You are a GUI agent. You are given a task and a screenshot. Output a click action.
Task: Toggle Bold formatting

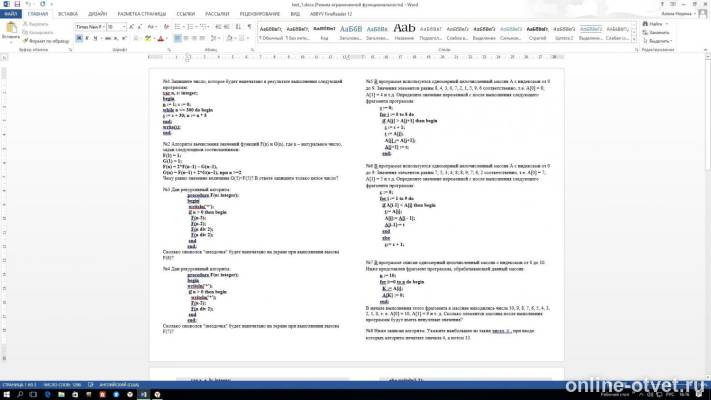pyautogui.click(x=79, y=39)
